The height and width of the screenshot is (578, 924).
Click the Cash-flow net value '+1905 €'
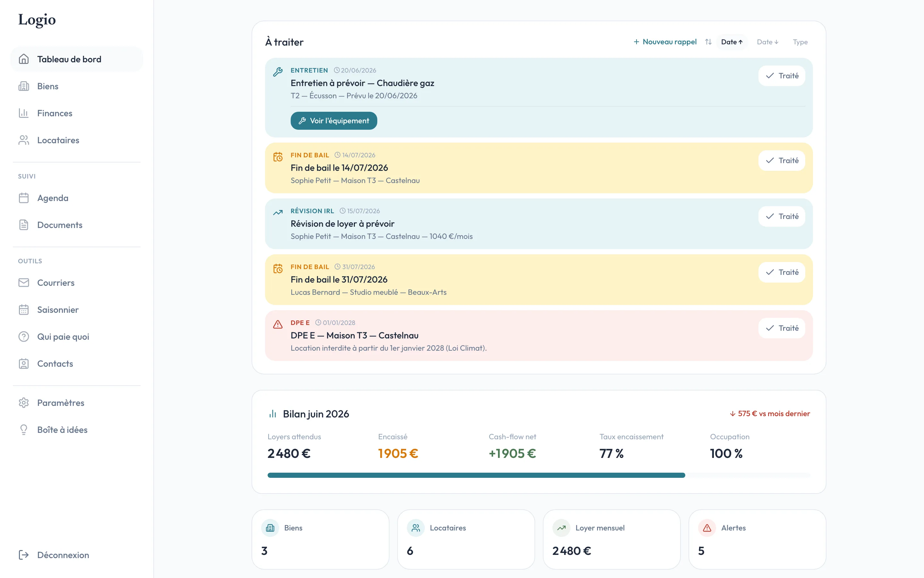tap(512, 453)
